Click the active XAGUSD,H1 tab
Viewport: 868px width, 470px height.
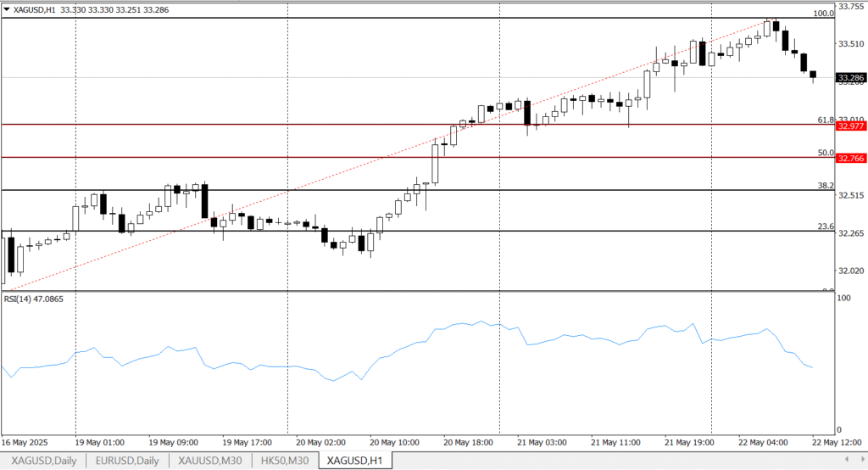click(356, 460)
